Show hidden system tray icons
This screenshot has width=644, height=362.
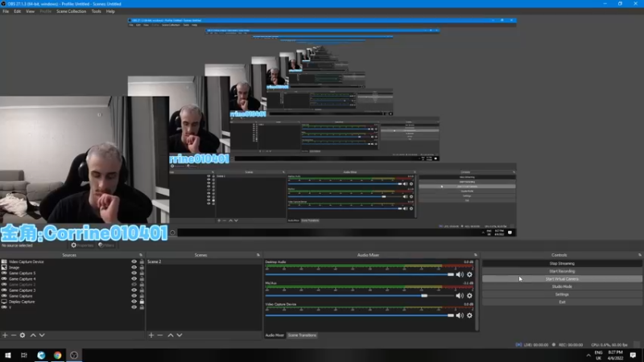click(588, 356)
